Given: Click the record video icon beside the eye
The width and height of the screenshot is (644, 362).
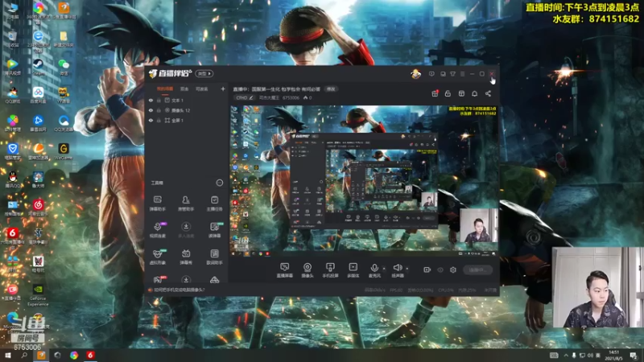Looking at the screenshot, I should point(427,269).
